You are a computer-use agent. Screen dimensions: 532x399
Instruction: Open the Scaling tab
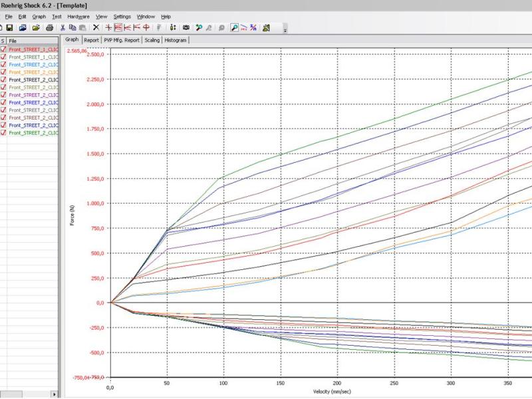152,40
